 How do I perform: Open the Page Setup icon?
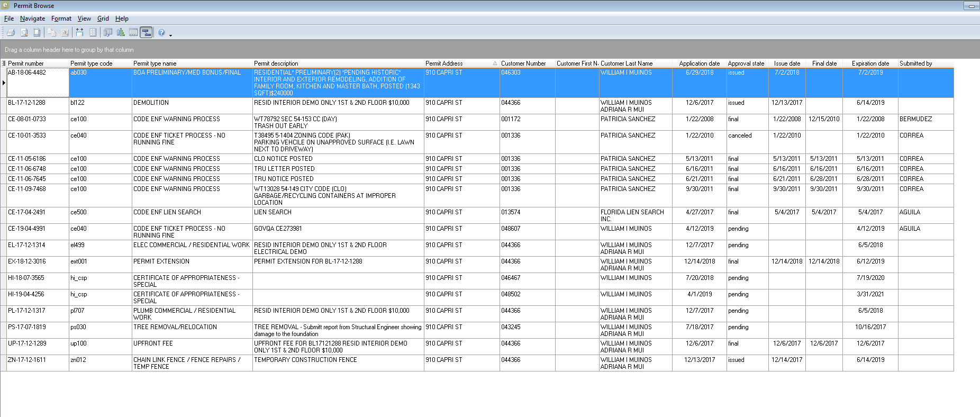click(x=37, y=33)
